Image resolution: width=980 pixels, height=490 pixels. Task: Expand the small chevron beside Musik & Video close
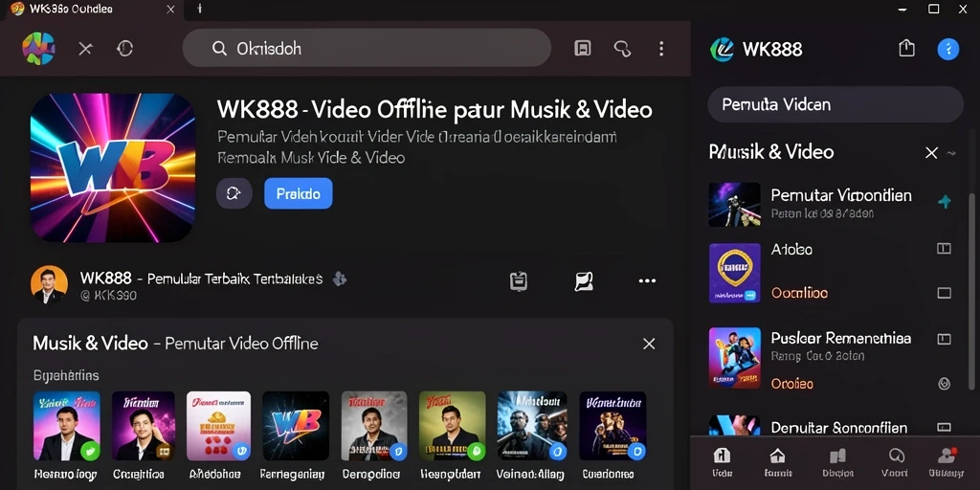tap(951, 153)
